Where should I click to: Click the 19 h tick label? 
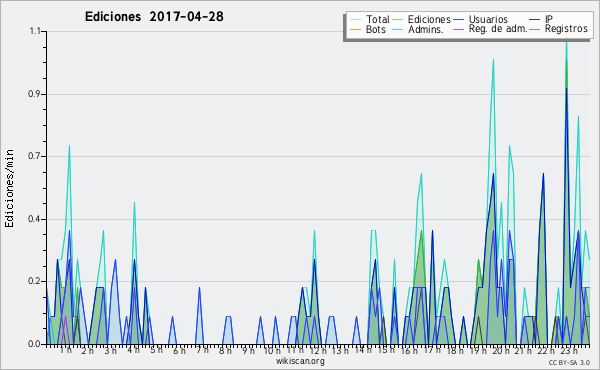click(477, 351)
